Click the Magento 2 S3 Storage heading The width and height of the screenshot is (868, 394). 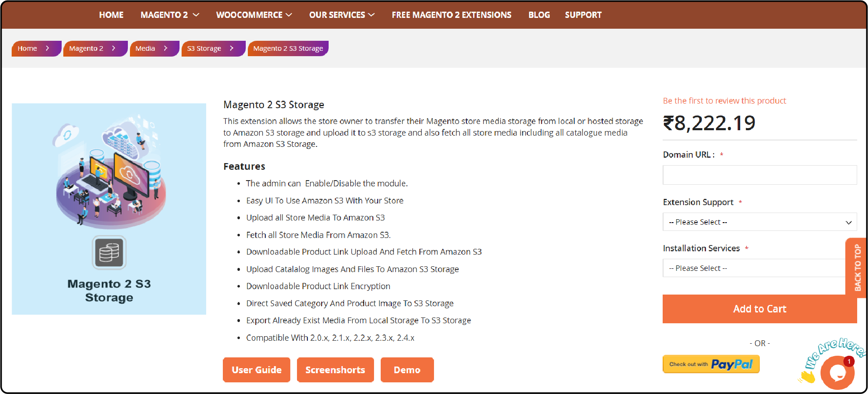pos(274,105)
